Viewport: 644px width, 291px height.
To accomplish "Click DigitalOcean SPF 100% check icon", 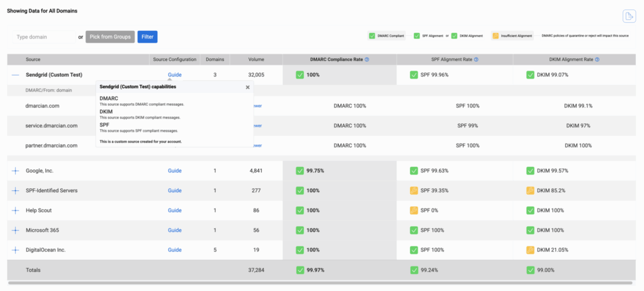I will (414, 250).
